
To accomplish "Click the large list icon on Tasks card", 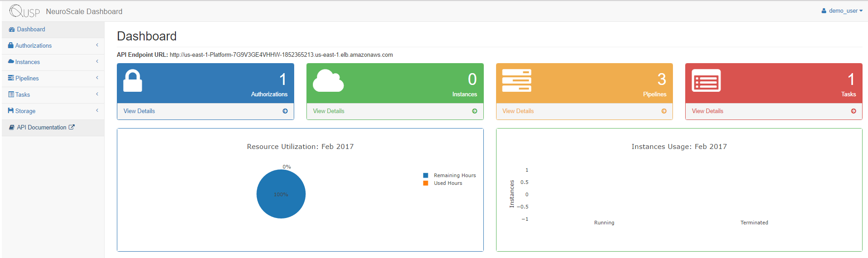I will [x=706, y=81].
